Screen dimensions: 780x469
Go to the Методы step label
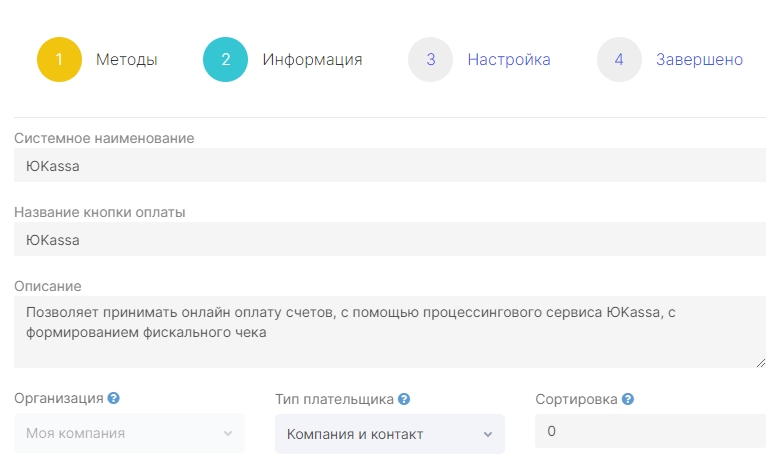(x=126, y=60)
